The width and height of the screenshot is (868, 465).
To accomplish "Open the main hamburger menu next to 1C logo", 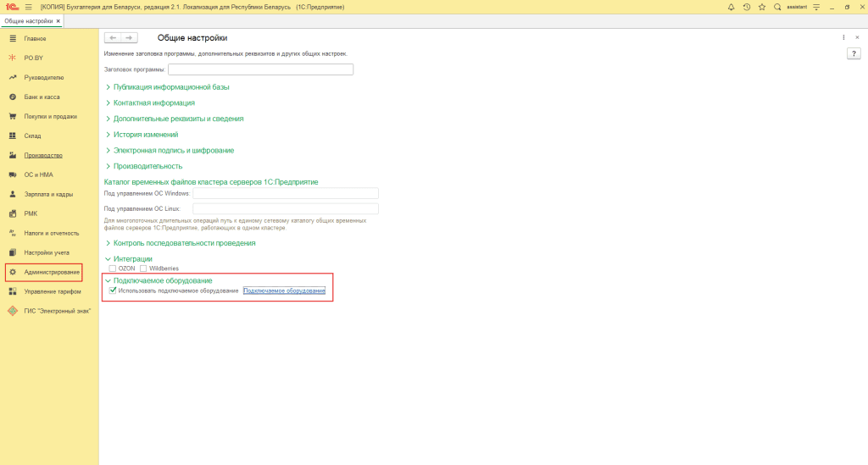I will [28, 7].
